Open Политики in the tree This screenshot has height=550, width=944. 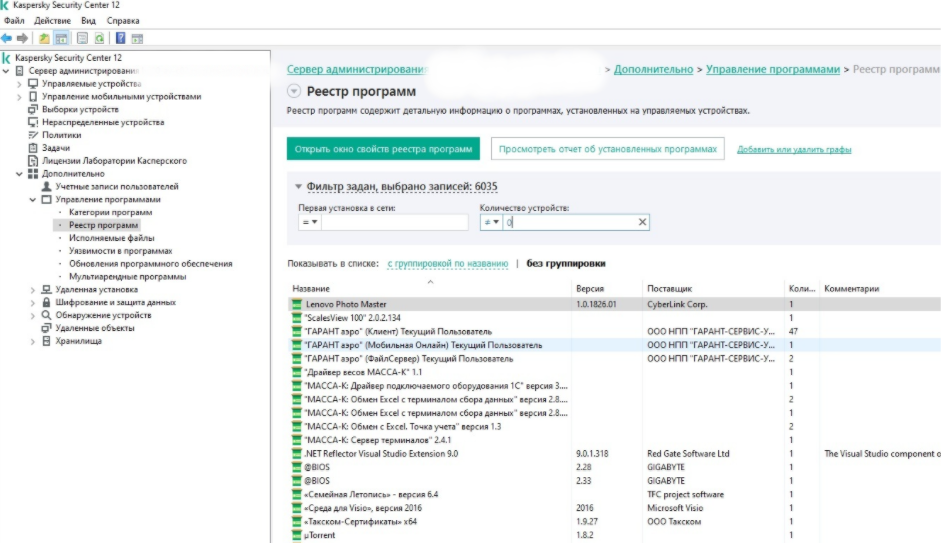61,135
